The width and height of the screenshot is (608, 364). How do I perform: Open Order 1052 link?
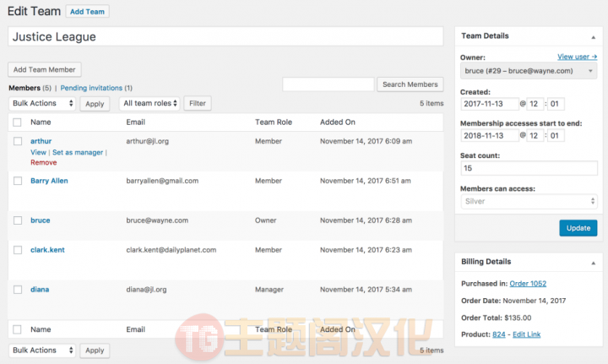(x=528, y=284)
